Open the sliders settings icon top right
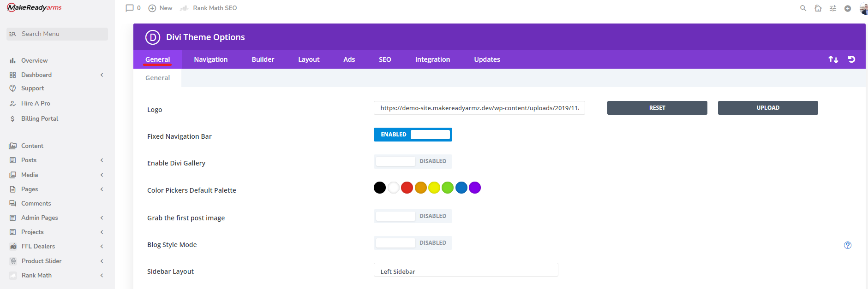 click(x=833, y=8)
